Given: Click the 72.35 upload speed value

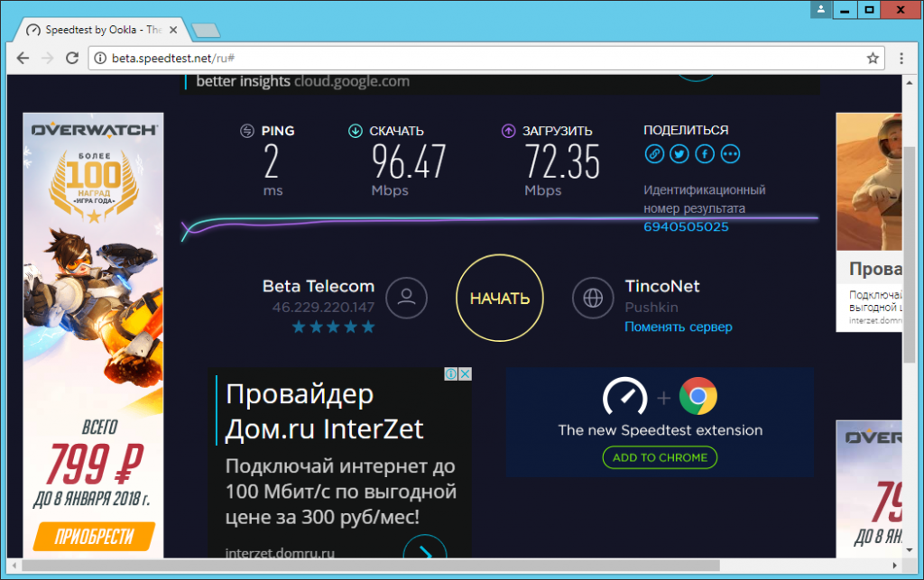Looking at the screenshot, I should tap(562, 162).
